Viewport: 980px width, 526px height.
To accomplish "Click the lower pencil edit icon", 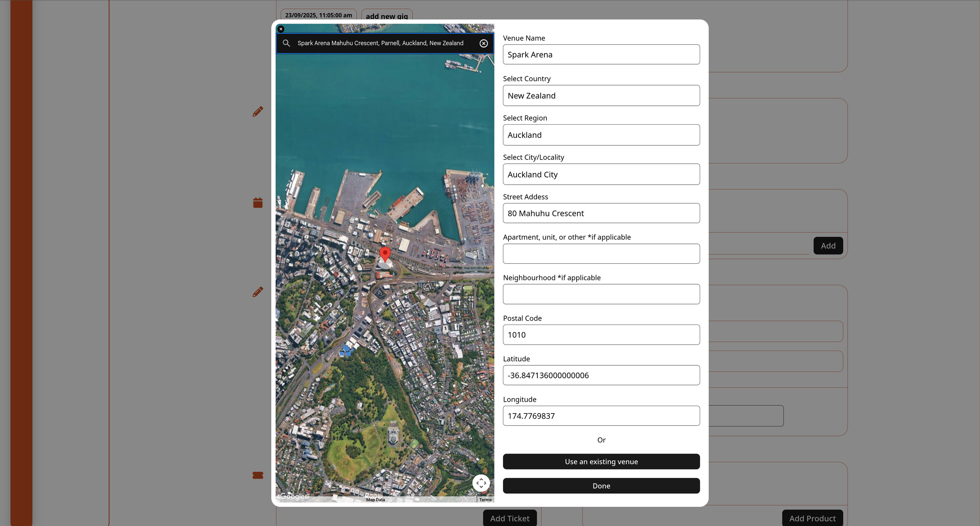I will point(258,292).
